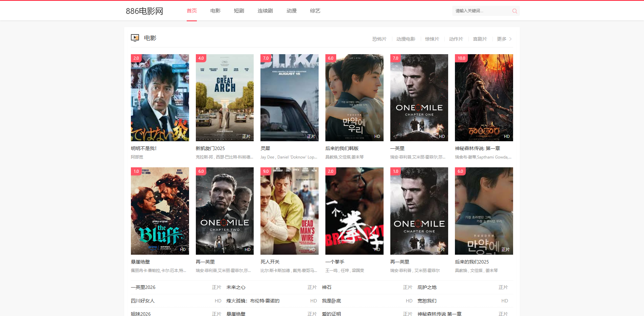Switch to the 连续剧 navigation tab
Image resolution: width=644 pixels, height=316 pixels.
coord(265,11)
